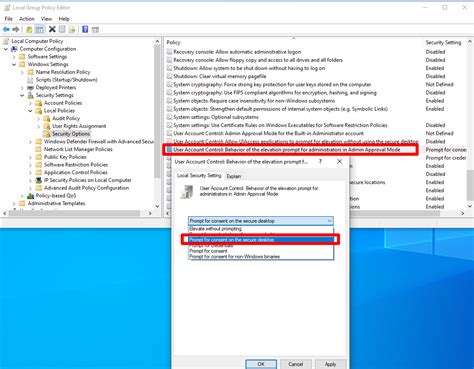Click the Forward arrow toolbar icon
This screenshot has width=474, height=369.
tap(16, 29)
